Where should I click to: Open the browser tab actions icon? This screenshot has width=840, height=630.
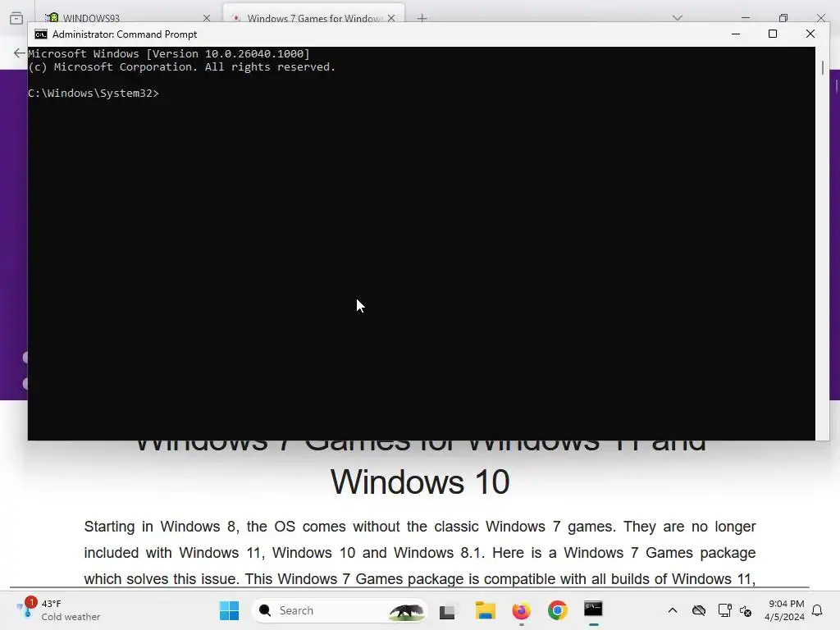[x=16, y=18]
